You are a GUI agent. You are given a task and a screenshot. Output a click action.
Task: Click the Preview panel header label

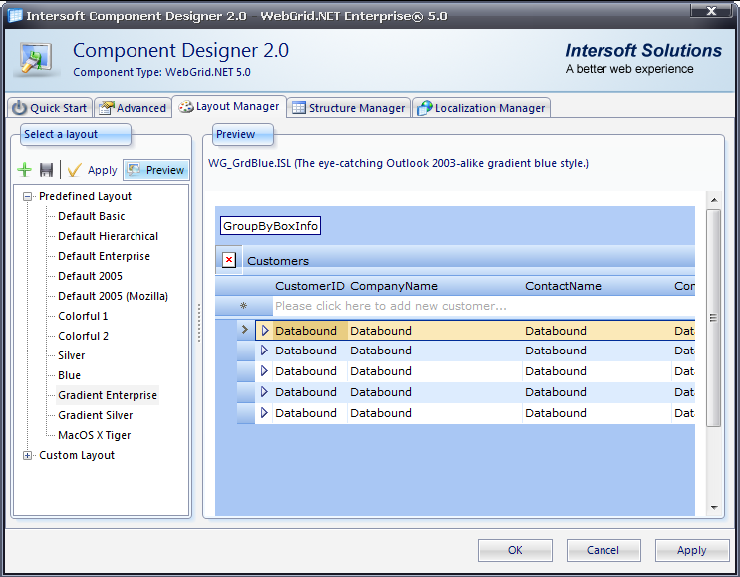pyautogui.click(x=243, y=134)
